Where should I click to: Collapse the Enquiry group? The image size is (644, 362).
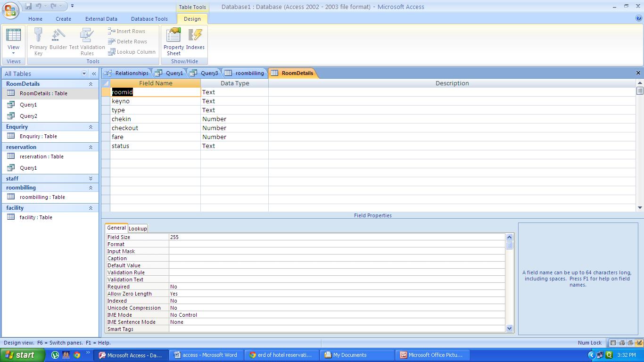point(91,127)
